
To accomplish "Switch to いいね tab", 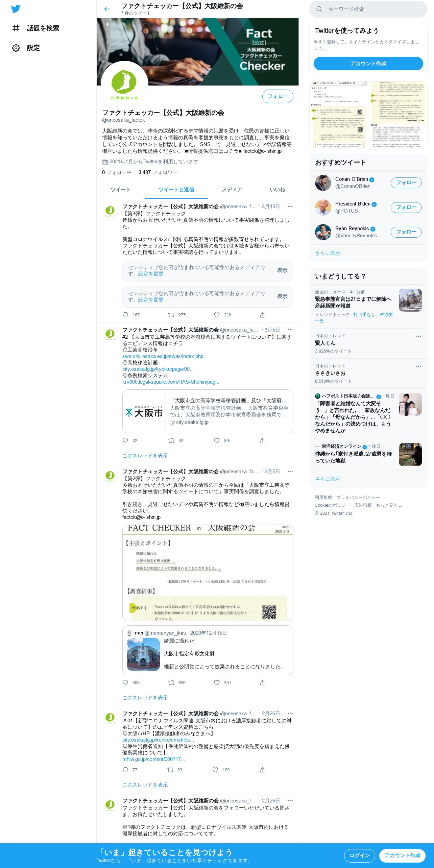I will tap(277, 190).
